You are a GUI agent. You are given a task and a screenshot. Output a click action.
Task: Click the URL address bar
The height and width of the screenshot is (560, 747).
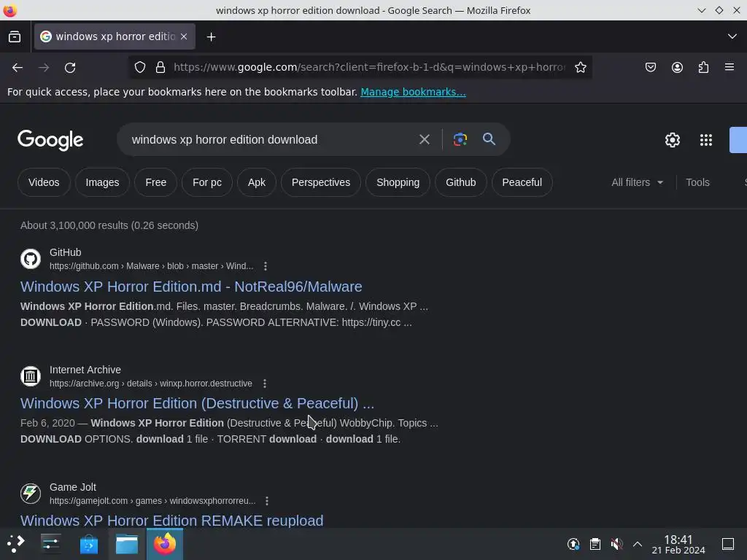pyautogui.click(x=369, y=67)
